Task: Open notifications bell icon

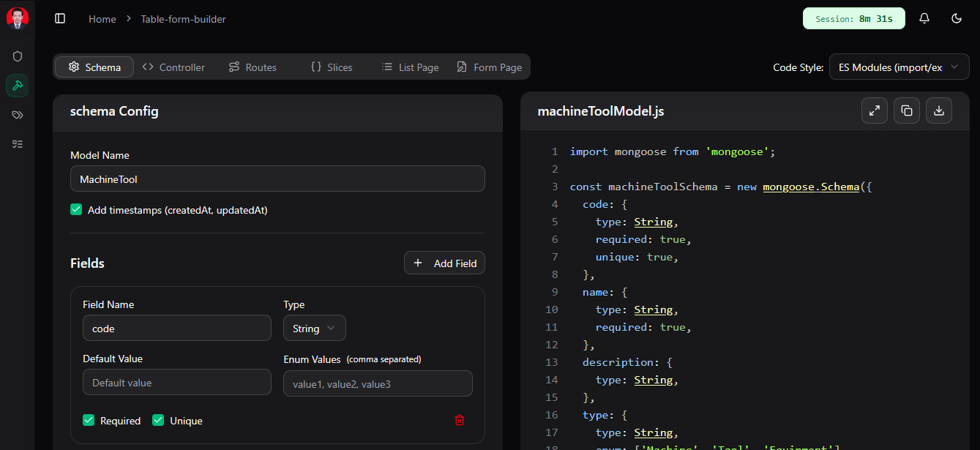Action: [924, 18]
